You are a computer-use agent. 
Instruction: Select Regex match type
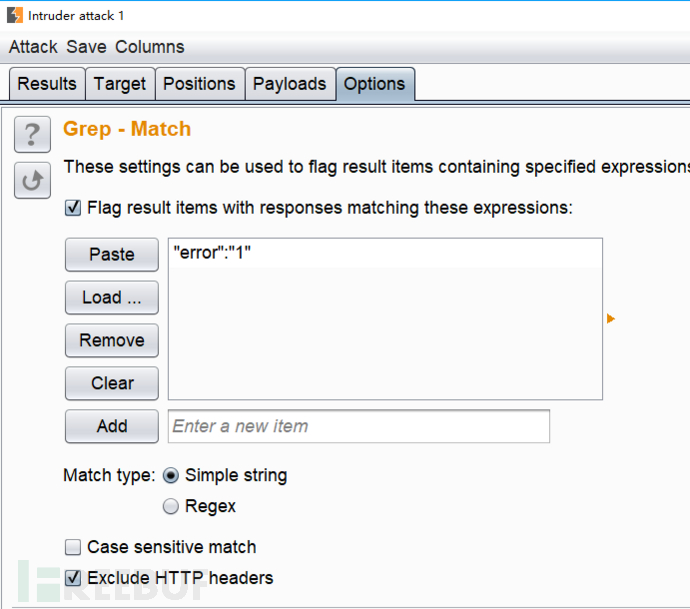(171, 506)
